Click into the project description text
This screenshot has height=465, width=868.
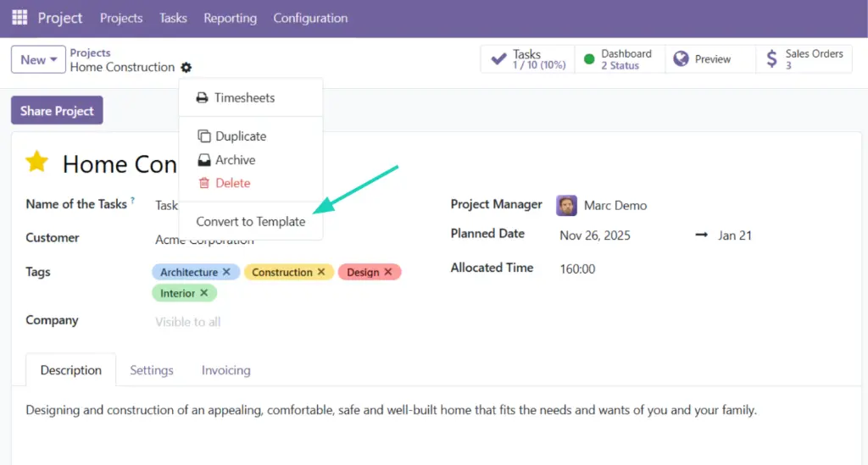click(x=391, y=410)
